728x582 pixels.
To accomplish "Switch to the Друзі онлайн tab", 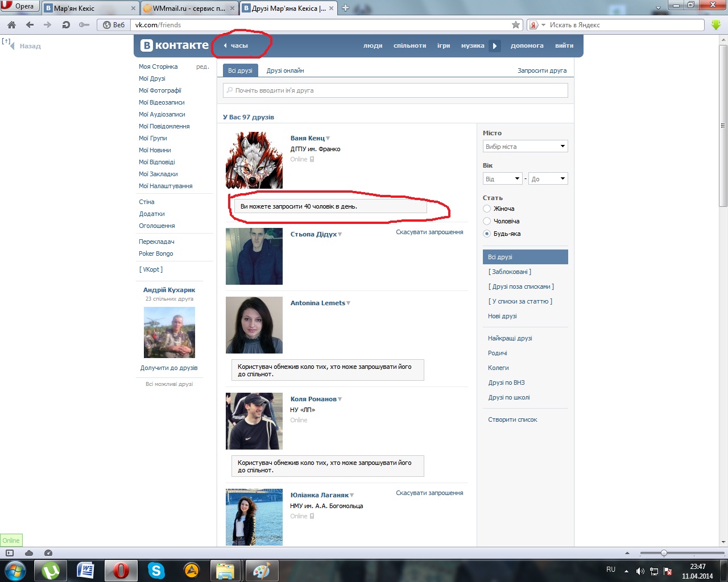I will (x=286, y=70).
